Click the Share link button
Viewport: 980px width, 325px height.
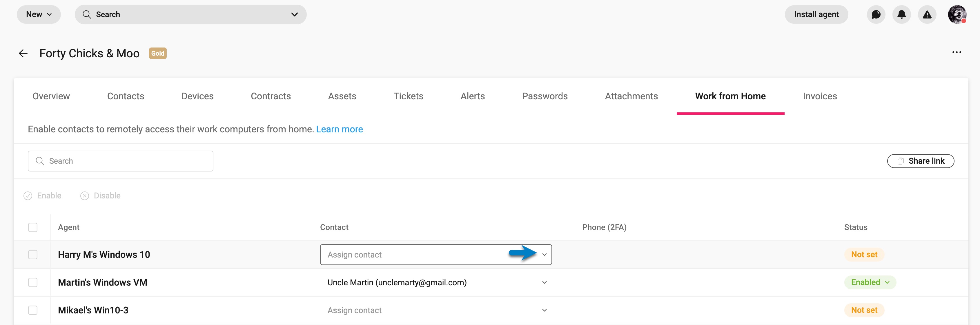(x=920, y=161)
